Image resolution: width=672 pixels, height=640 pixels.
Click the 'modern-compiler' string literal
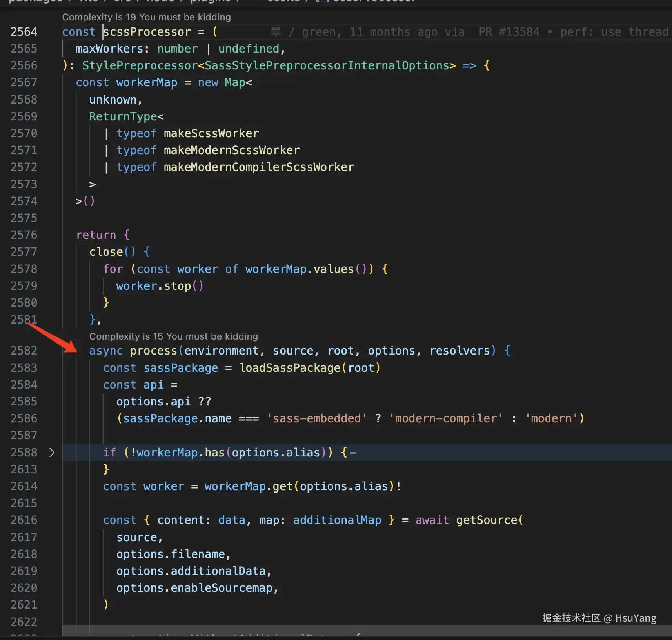coord(446,418)
